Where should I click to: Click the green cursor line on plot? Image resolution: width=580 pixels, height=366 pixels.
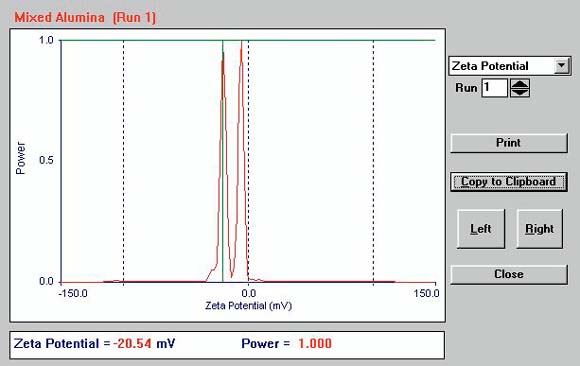(223, 161)
